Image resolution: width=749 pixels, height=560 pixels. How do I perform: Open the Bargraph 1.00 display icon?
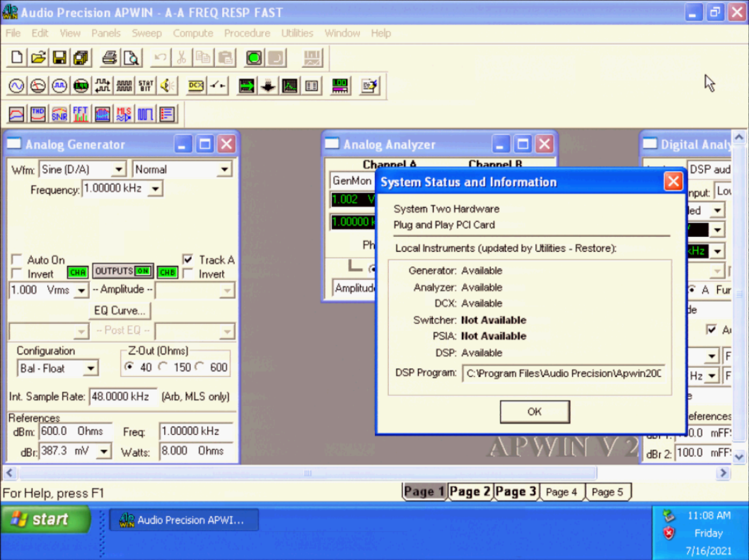pos(339,86)
